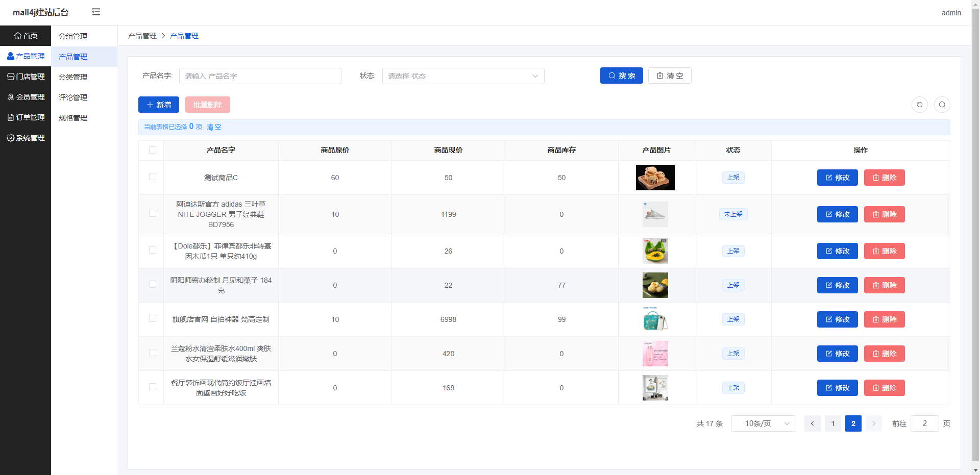Open 会员管理 in the dark sidebar
Image resolution: width=980 pixels, height=475 pixels.
pyautogui.click(x=26, y=97)
